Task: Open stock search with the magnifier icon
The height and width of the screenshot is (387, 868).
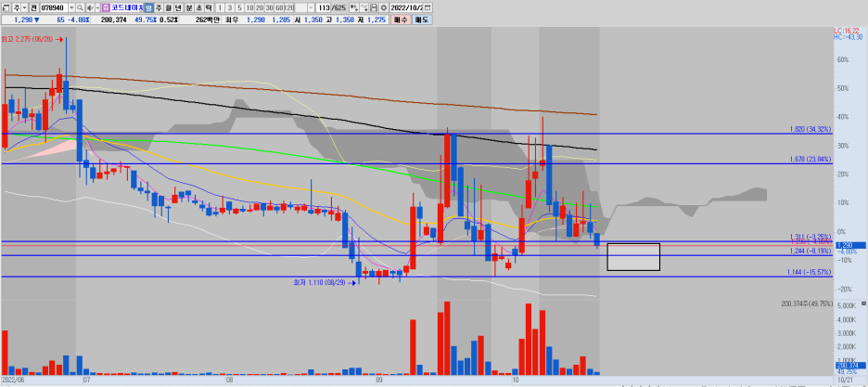Action: (81, 7)
